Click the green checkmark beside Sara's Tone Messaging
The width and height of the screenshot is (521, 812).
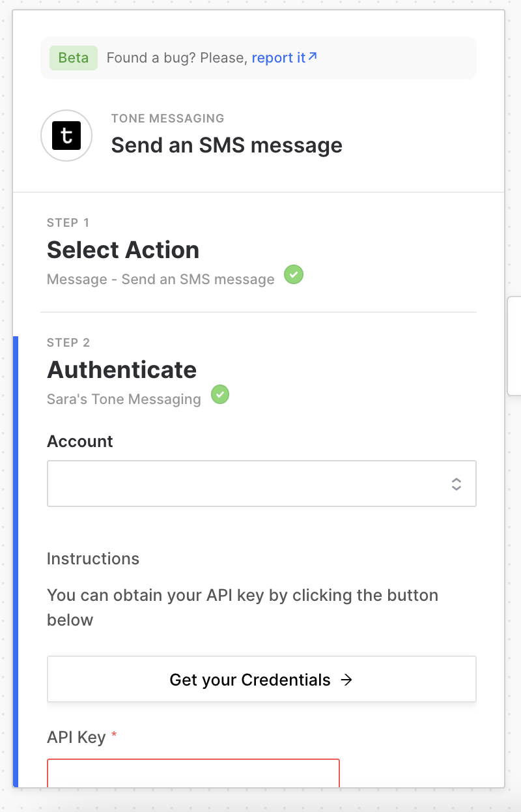coord(220,395)
